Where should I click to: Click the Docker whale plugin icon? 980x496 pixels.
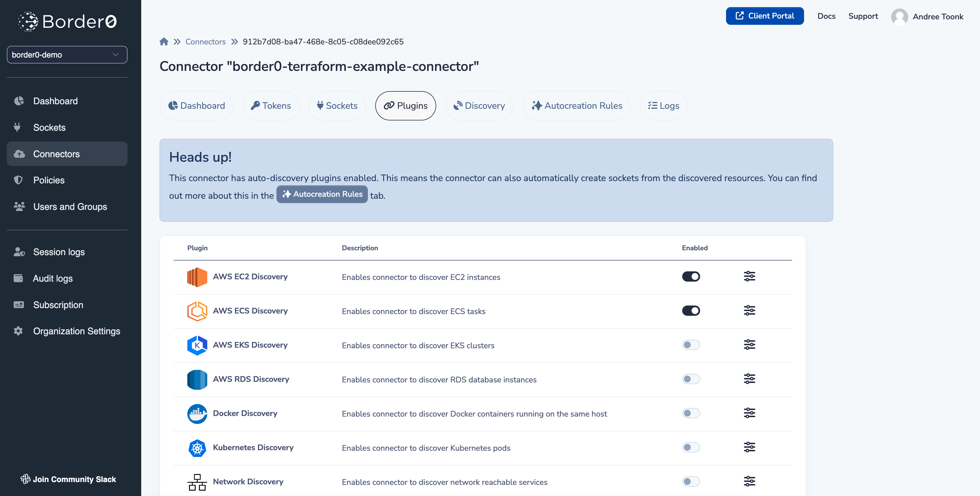[x=197, y=413]
